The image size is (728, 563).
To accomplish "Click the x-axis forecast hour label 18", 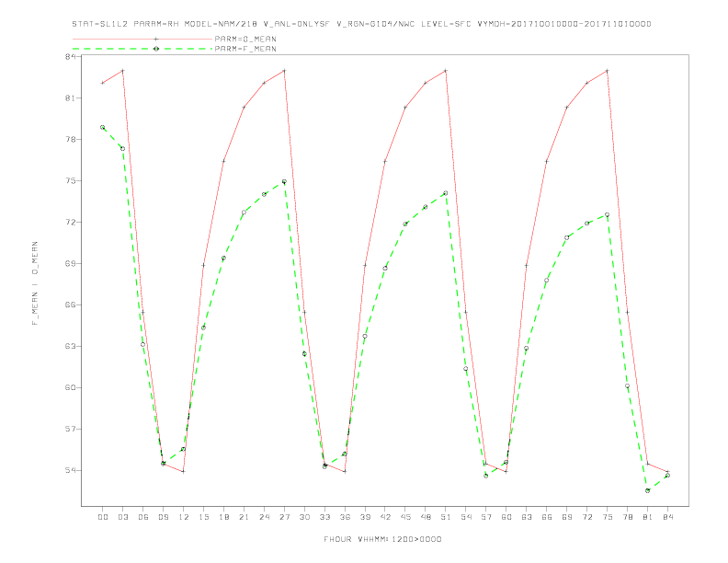I will click(x=223, y=517).
